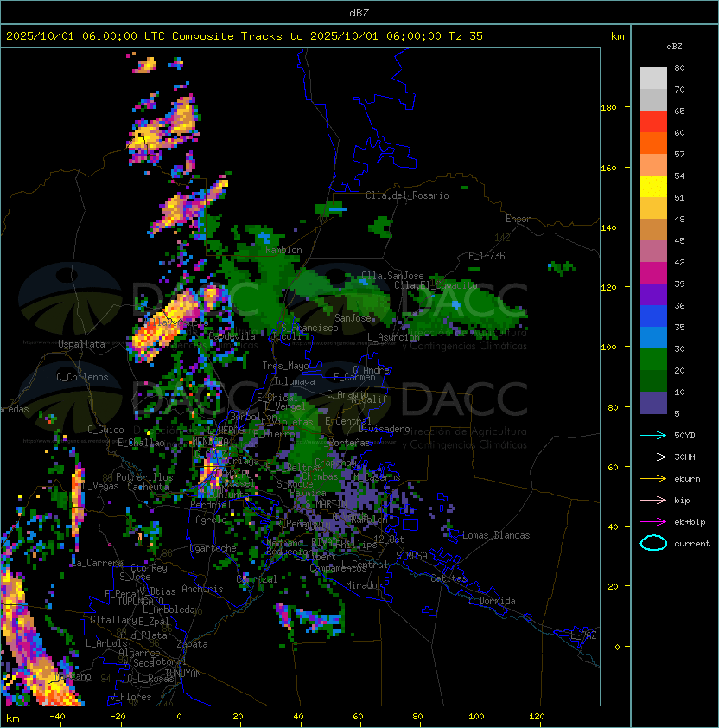Click the 'Zapata' label
This screenshot has height=728, width=719.
(192, 644)
